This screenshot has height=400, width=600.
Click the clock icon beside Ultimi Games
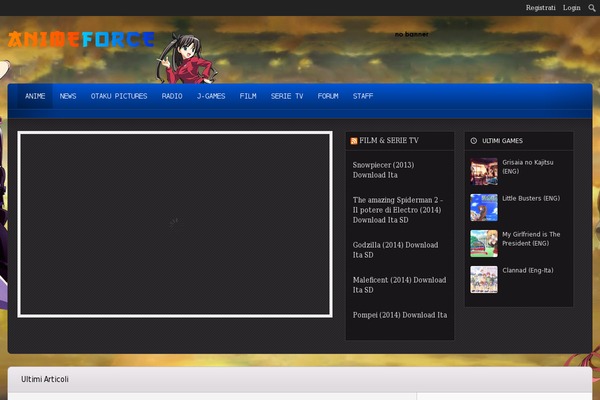coord(474,141)
